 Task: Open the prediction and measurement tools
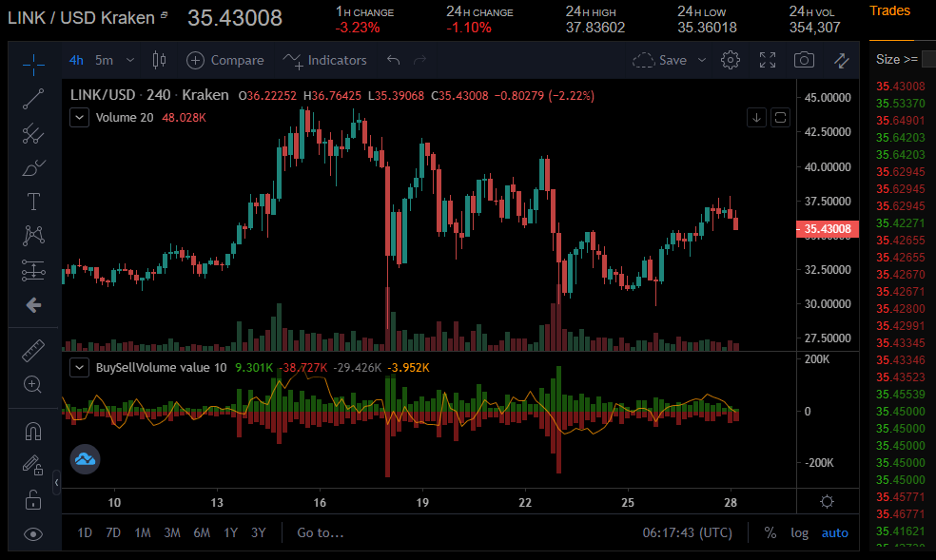(x=33, y=270)
